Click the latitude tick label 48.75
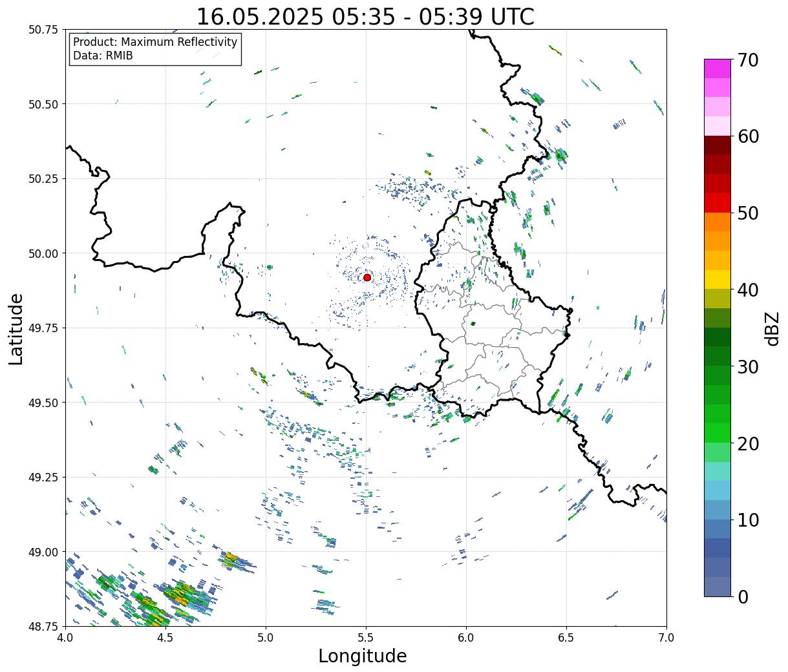788x672 pixels. coord(43,626)
